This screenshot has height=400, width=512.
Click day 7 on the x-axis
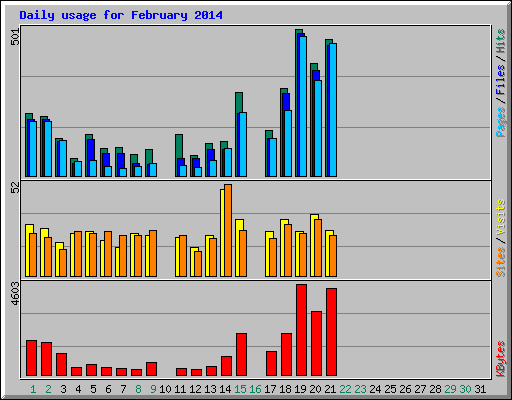[x=123, y=389]
